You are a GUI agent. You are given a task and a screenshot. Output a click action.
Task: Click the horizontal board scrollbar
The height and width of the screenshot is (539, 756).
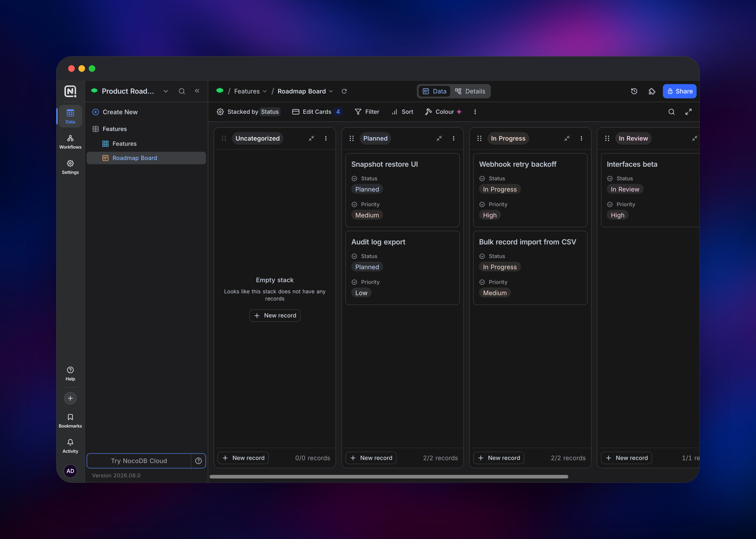[389, 477]
